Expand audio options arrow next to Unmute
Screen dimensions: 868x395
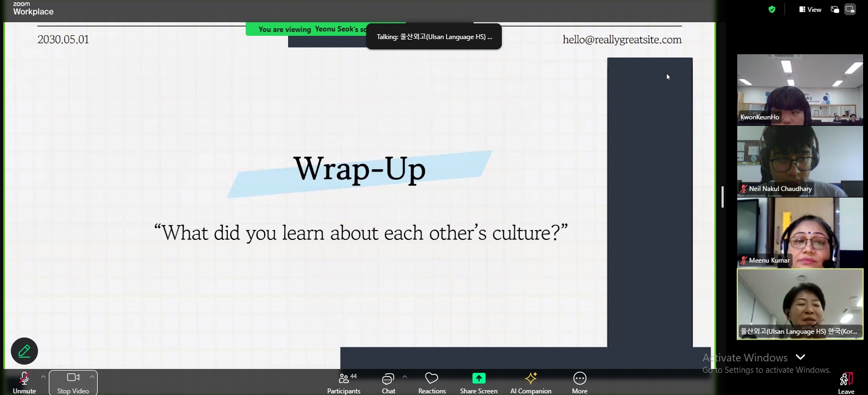(x=43, y=377)
